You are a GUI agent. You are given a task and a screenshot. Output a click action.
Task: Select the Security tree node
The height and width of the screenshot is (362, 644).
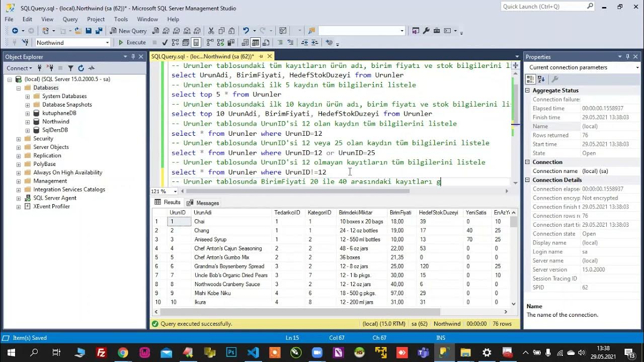pyautogui.click(x=43, y=138)
